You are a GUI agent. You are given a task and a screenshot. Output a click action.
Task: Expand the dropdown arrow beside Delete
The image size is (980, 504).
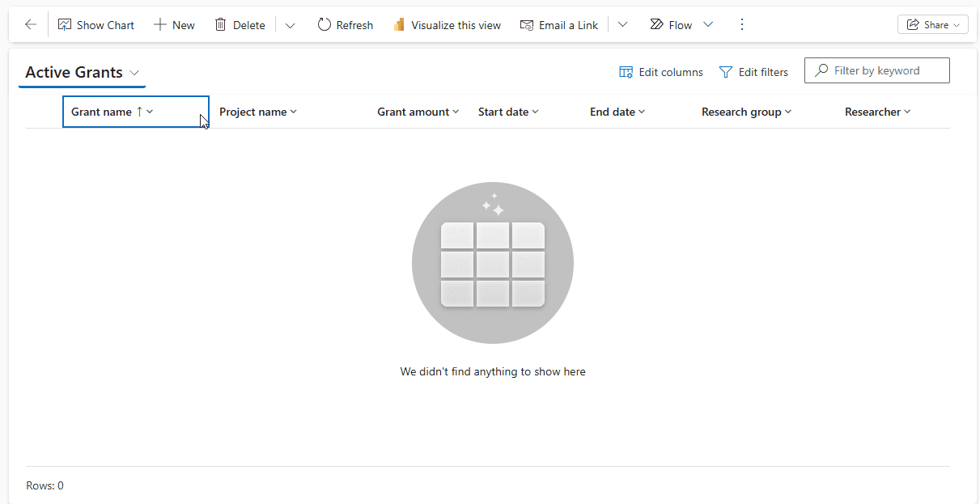(x=291, y=25)
